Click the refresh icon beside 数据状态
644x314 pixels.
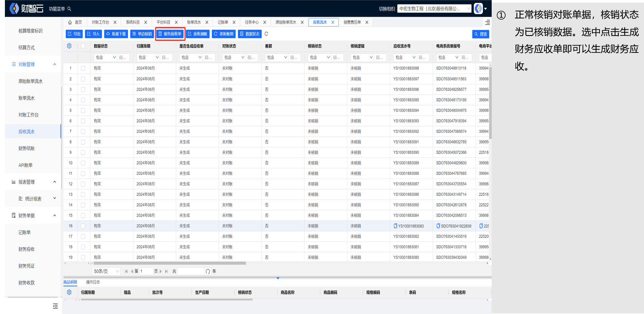[x=266, y=34]
